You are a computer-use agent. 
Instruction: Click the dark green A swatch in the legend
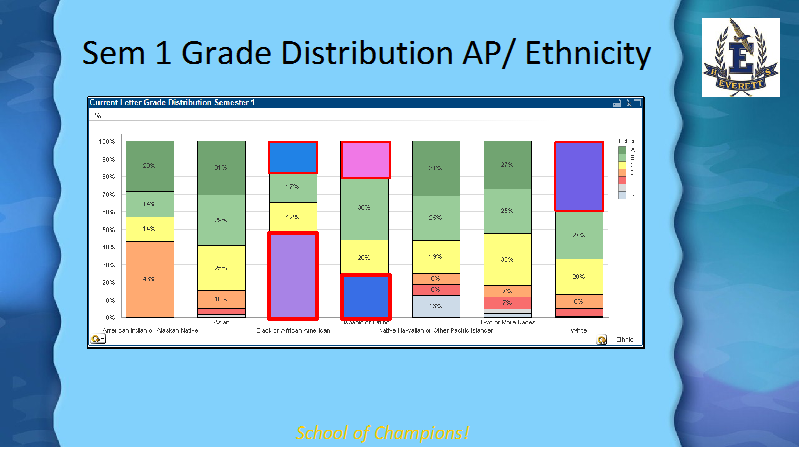[622, 151]
